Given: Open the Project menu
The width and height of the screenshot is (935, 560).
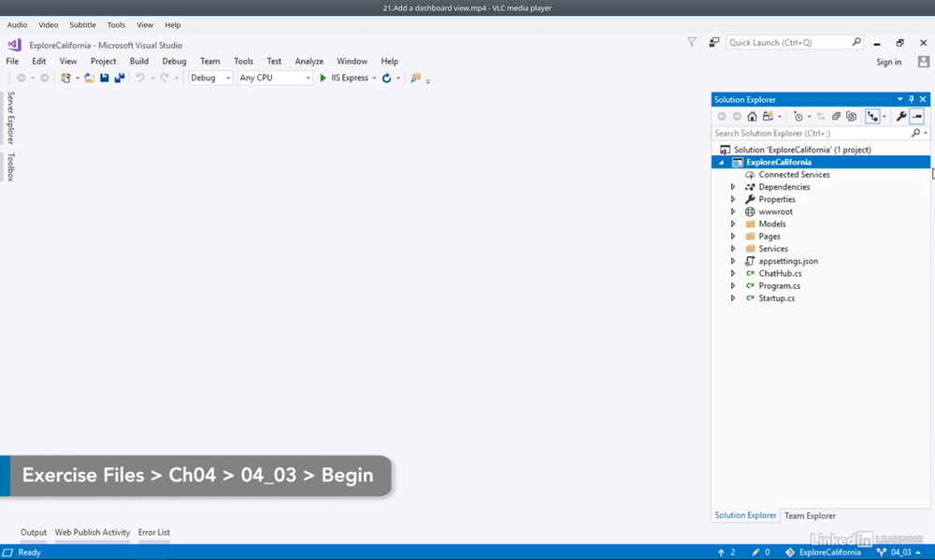Looking at the screenshot, I should [x=103, y=61].
